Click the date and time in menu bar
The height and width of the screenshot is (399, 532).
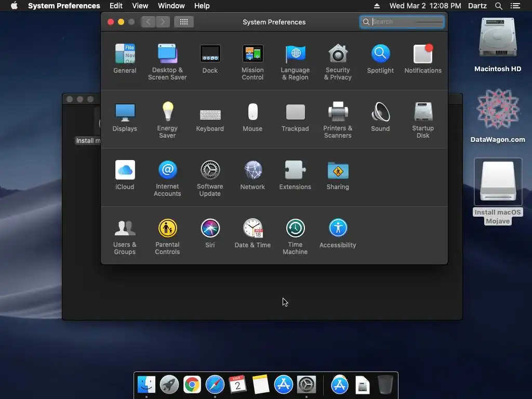(425, 6)
